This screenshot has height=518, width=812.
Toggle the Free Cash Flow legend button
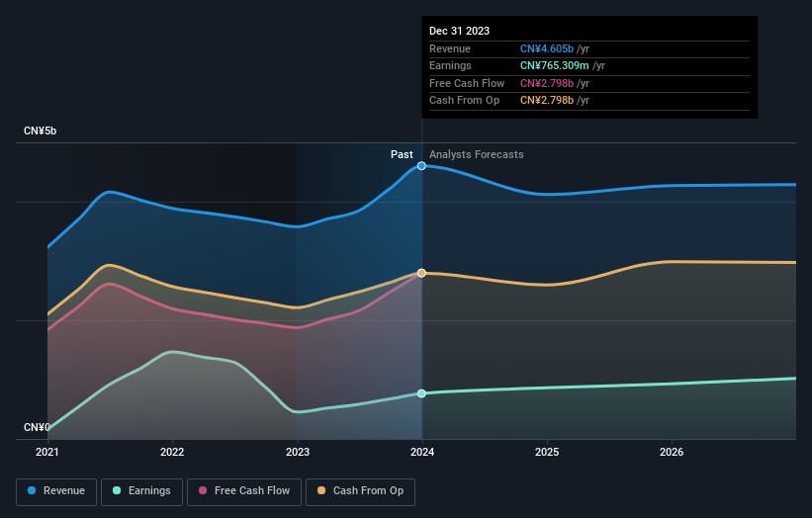(x=244, y=491)
